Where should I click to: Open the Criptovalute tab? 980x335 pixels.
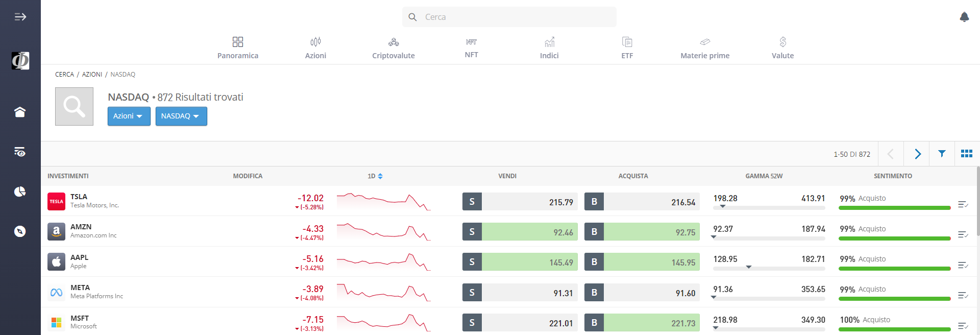pyautogui.click(x=394, y=48)
